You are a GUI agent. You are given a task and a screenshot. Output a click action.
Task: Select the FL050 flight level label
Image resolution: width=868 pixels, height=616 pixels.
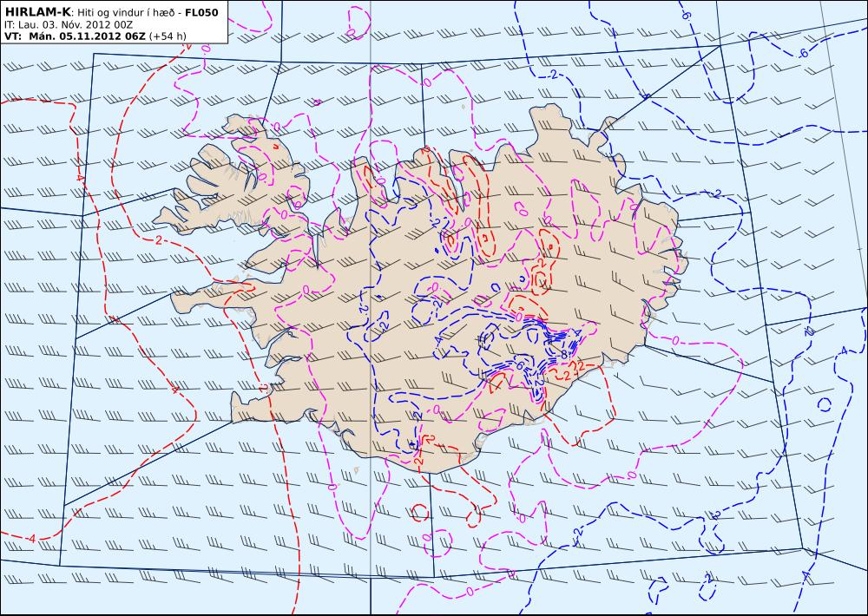coord(201,12)
